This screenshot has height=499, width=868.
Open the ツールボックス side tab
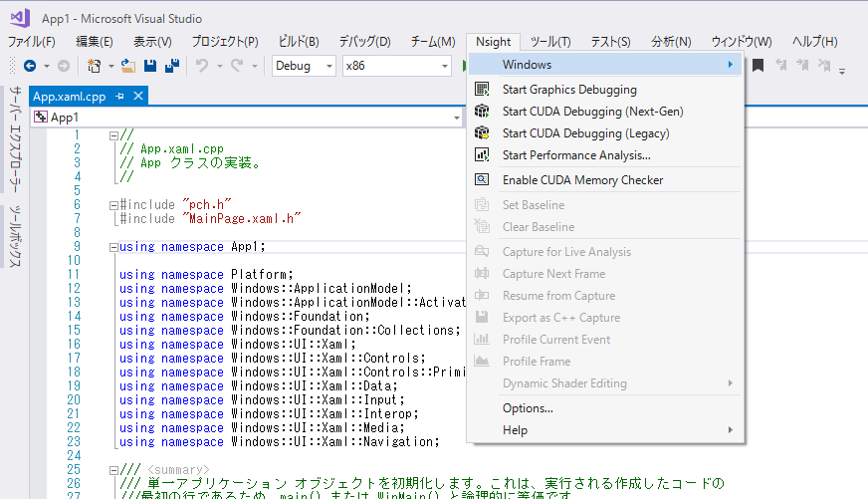point(15,236)
